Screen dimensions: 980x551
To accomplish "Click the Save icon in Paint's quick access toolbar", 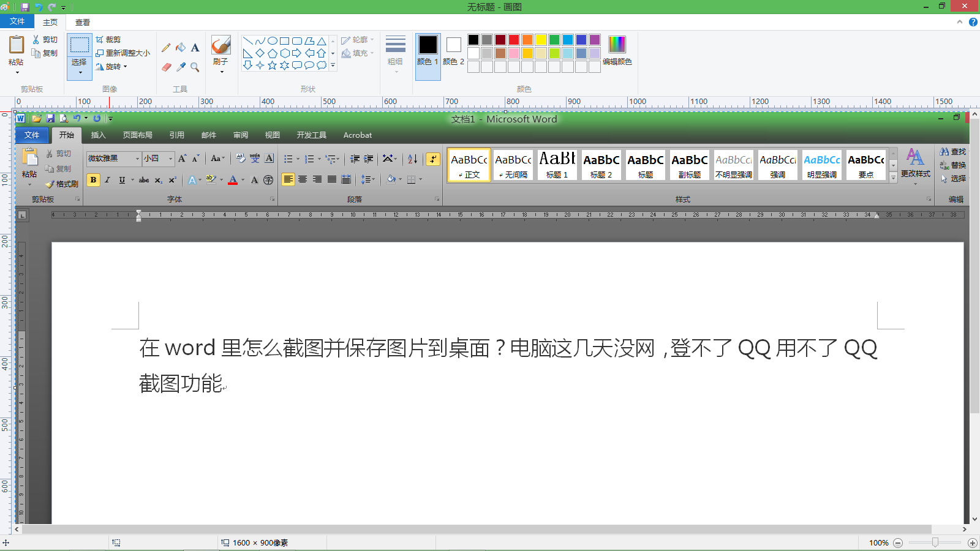I will coord(25,7).
